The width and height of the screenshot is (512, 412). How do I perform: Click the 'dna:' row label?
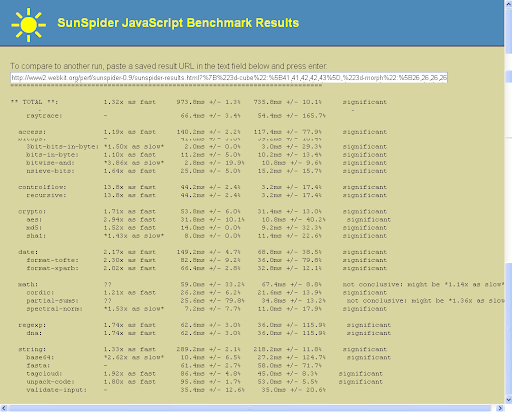pyautogui.click(x=34, y=333)
